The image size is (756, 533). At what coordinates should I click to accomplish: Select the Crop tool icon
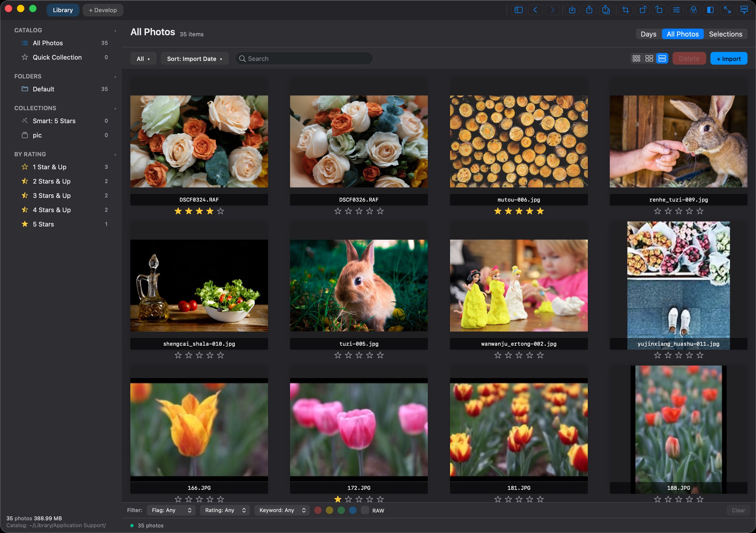(625, 10)
